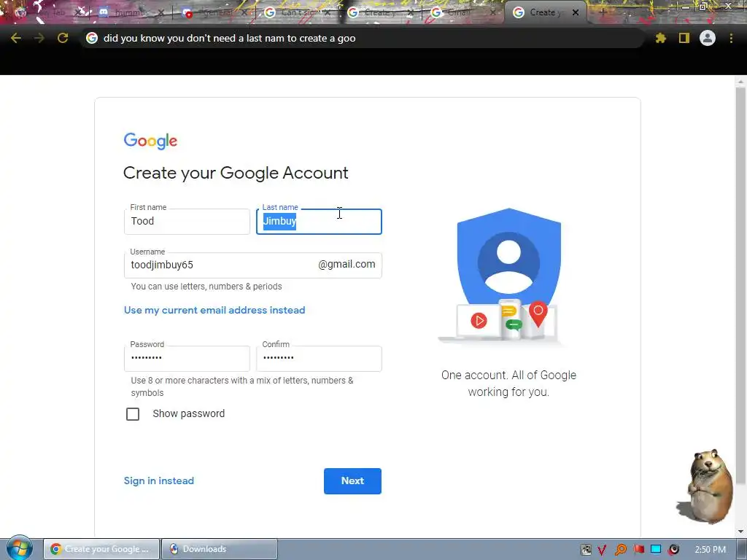Click the scrollbar up arrow
Viewport: 747px width, 560px height.
[x=740, y=82]
